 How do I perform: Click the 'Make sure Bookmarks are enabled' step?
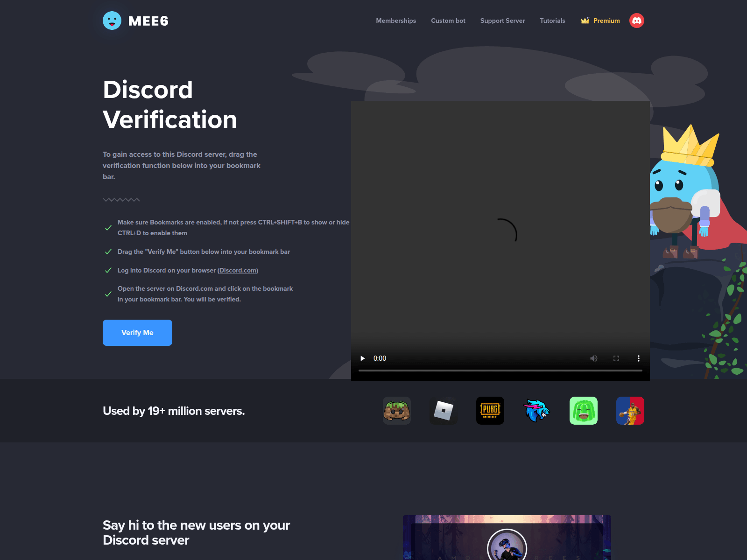[x=233, y=228]
